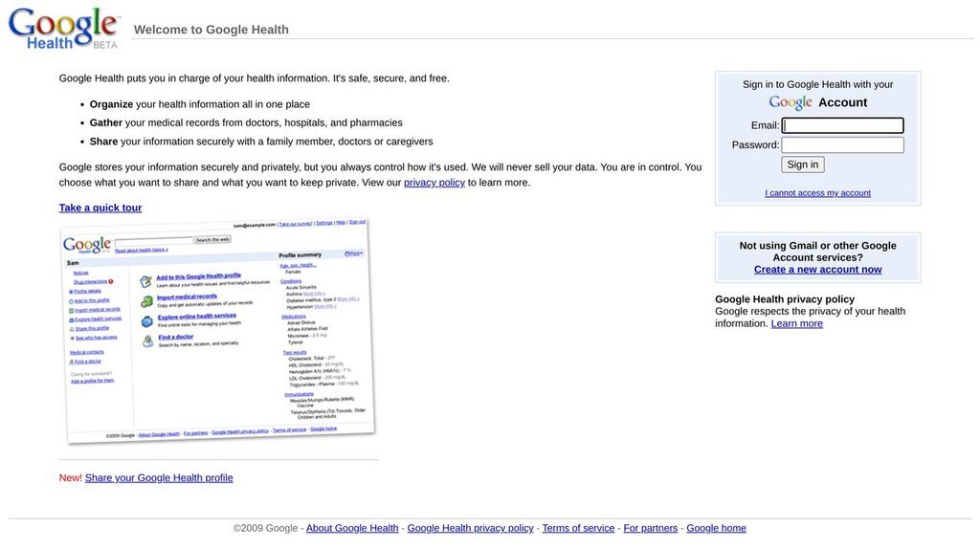Go to Google home footer link
Image resolution: width=980 pixels, height=549 pixels.
(716, 528)
